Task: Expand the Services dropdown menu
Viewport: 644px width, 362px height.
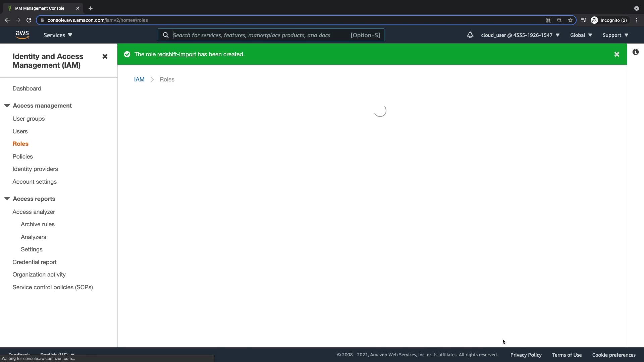Action: 58,35
